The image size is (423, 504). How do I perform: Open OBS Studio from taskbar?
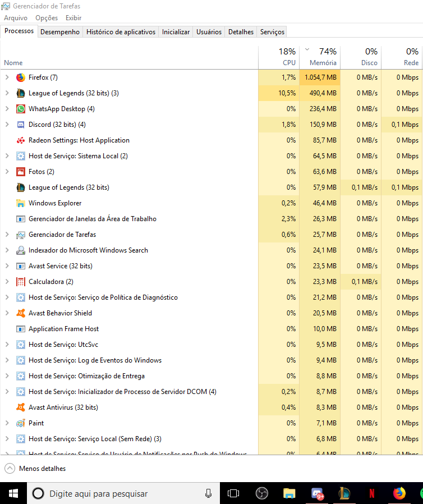pos(262,493)
